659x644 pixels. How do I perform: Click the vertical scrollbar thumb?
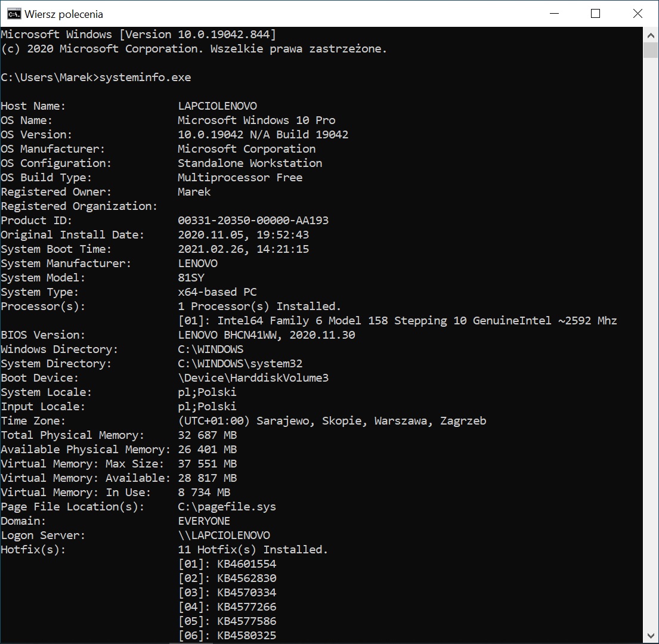point(650,50)
